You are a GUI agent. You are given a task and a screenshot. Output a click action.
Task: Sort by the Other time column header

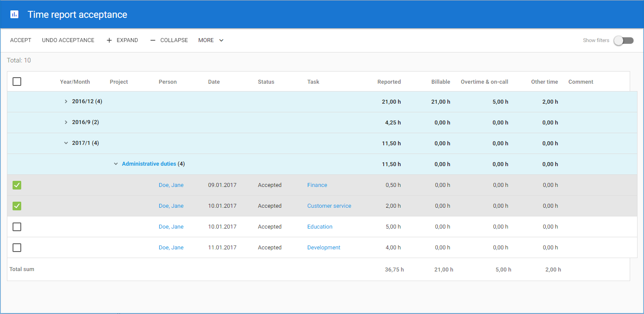point(544,82)
